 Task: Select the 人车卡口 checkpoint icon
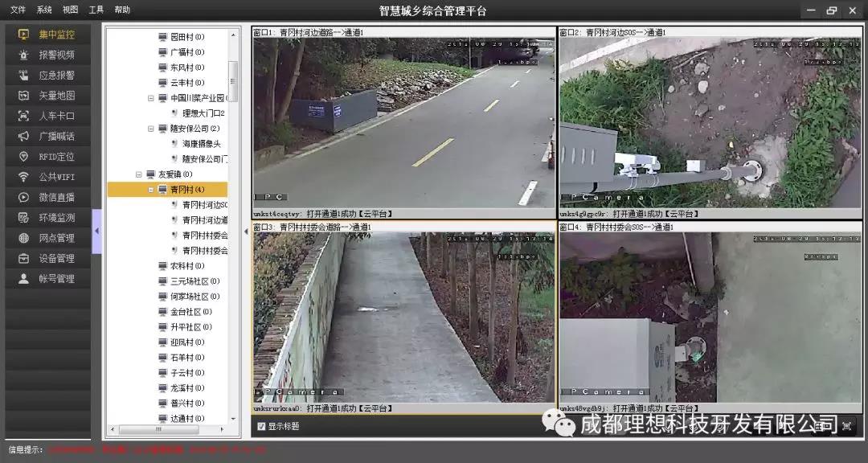coord(23,116)
